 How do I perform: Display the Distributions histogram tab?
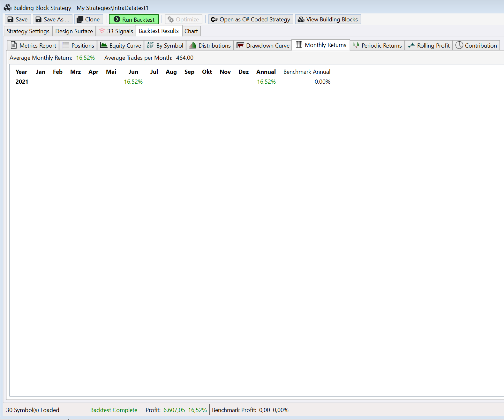210,45
